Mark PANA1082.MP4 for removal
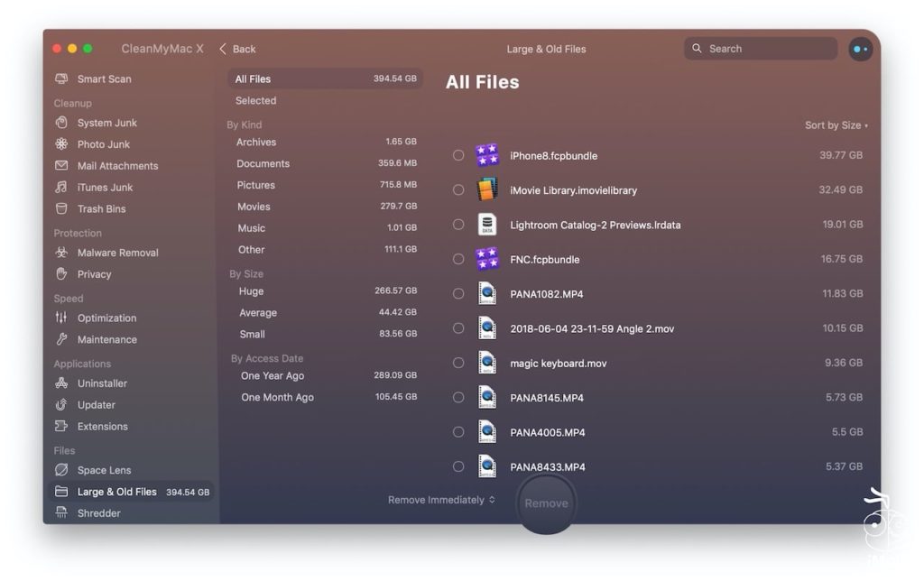Screen dimensions: 924x581 click(458, 293)
